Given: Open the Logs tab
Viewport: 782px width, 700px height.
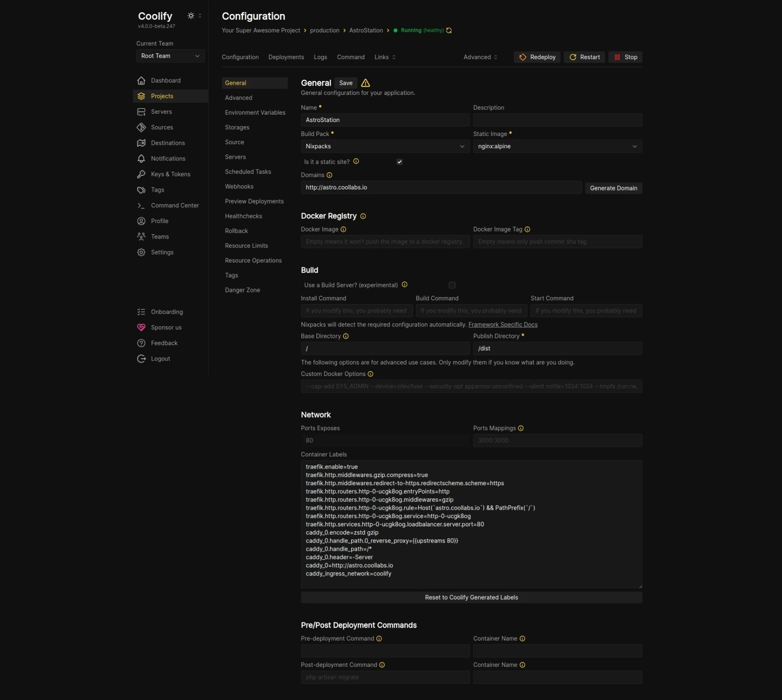Looking at the screenshot, I should tap(320, 57).
